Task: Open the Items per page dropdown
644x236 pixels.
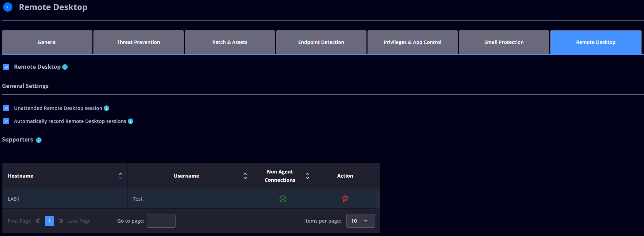Action: 360,221
